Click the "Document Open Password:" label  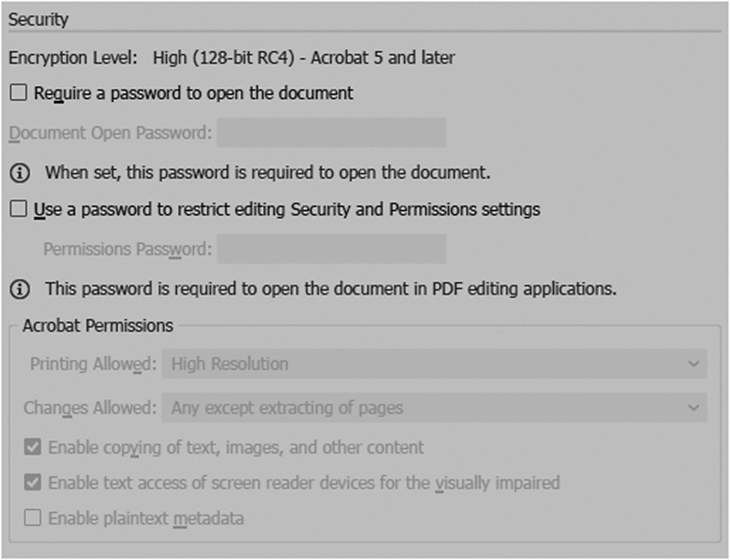coord(110,133)
